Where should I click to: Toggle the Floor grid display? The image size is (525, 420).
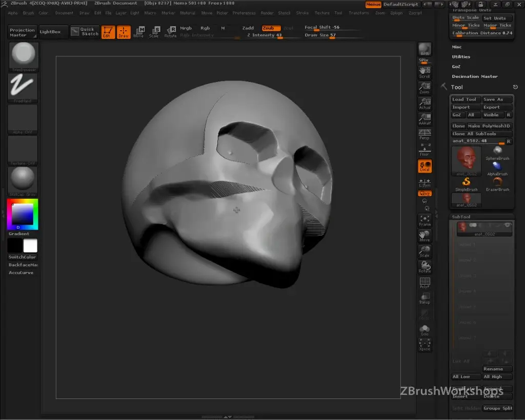pyautogui.click(x=425, y=150)
